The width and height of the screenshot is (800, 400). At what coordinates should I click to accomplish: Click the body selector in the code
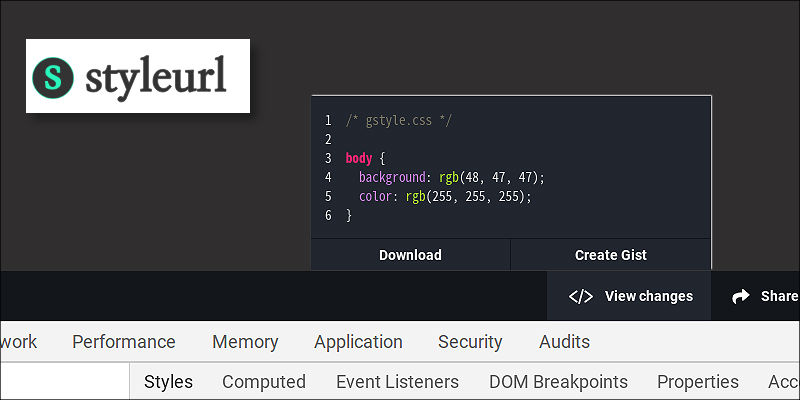pyautogui.click(x=359, y=158)
